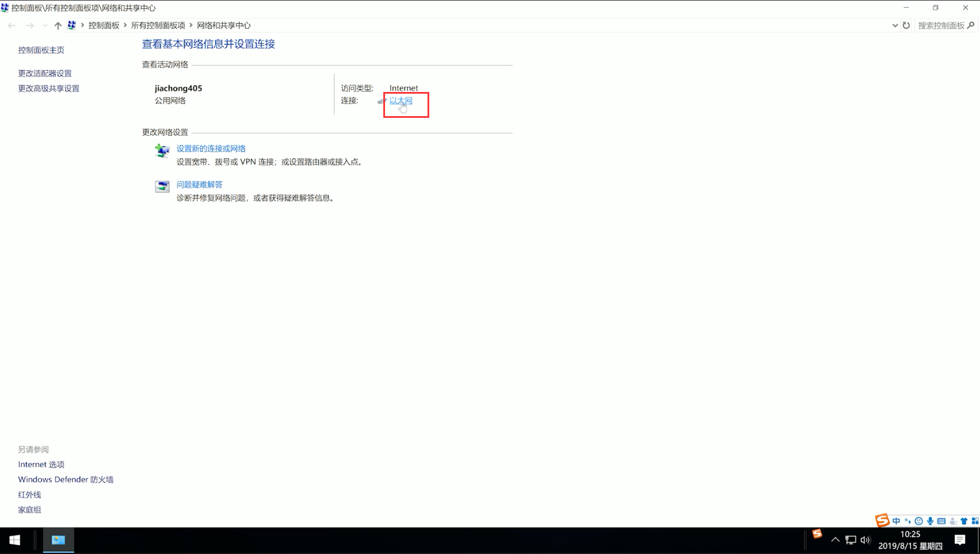Click the Ethernet plug icon beside 以太网
This screenshot has width=980, height=554.
(x=382, y=101)
